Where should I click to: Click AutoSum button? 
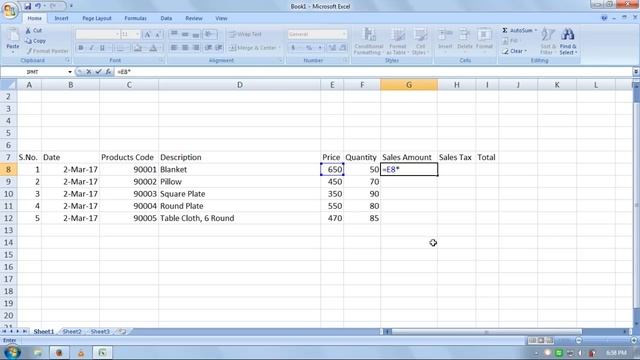click(517, 31)
